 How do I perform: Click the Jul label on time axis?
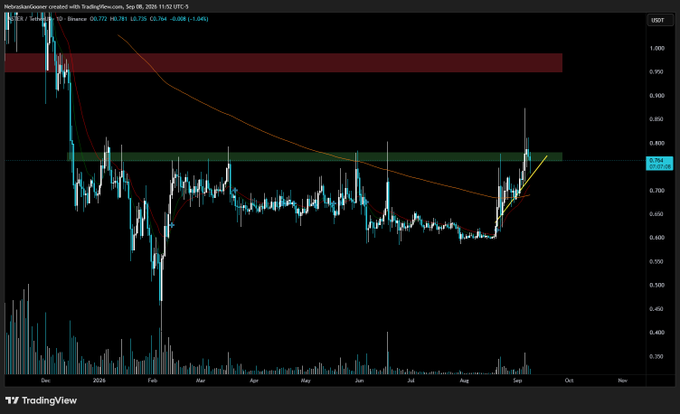point(411,381)
